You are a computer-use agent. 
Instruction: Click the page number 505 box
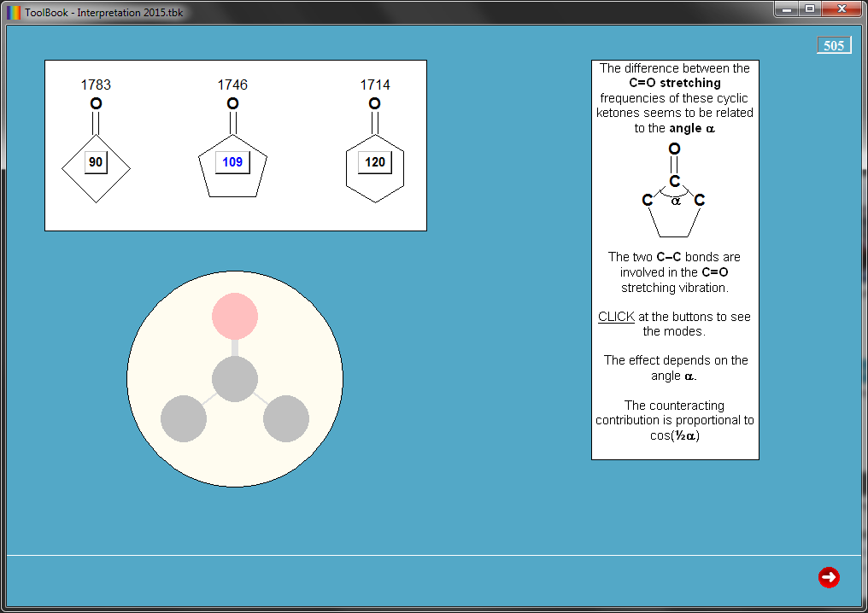click(x=834, y=46)
